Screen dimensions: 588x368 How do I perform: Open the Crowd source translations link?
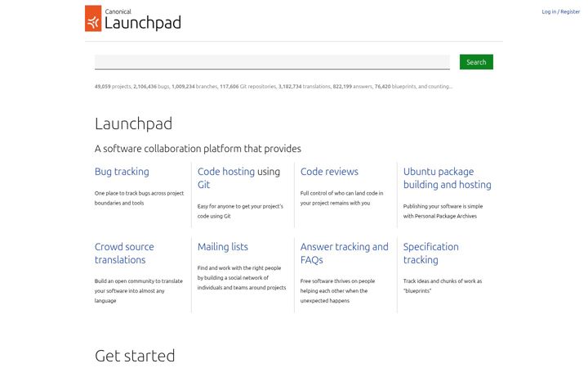(x=124, y=253)
